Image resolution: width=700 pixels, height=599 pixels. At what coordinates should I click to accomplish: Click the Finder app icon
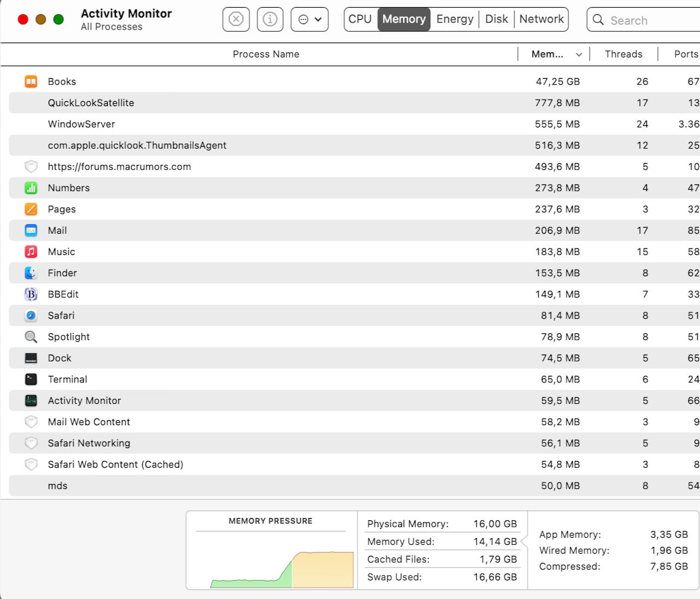pos(31,273)
